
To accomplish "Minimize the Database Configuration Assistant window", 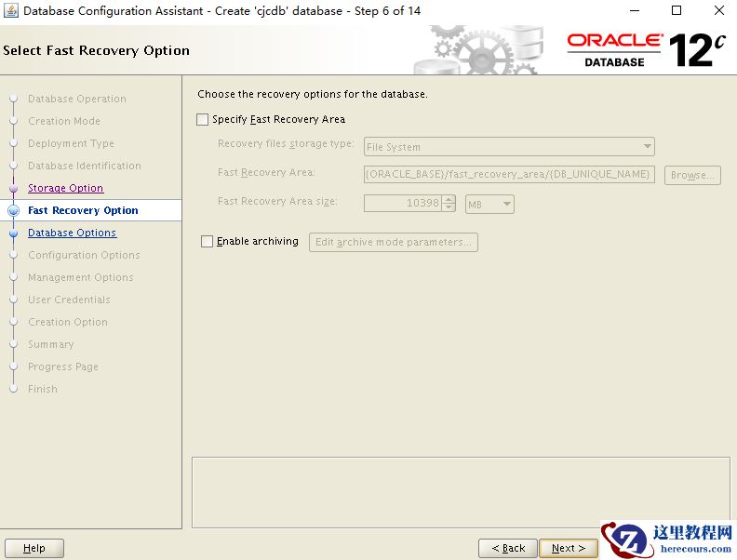I will 635,10.
